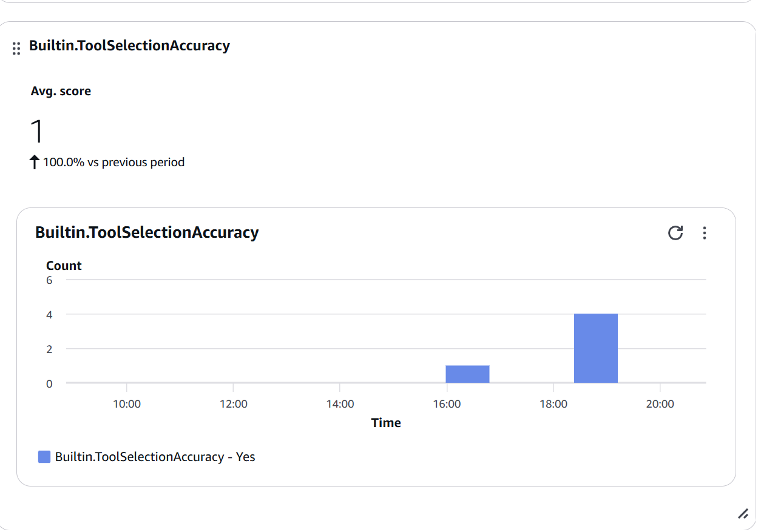The image size is (758, 532).
Task: Select the tall bar with count 4
Action: [595, 348]
